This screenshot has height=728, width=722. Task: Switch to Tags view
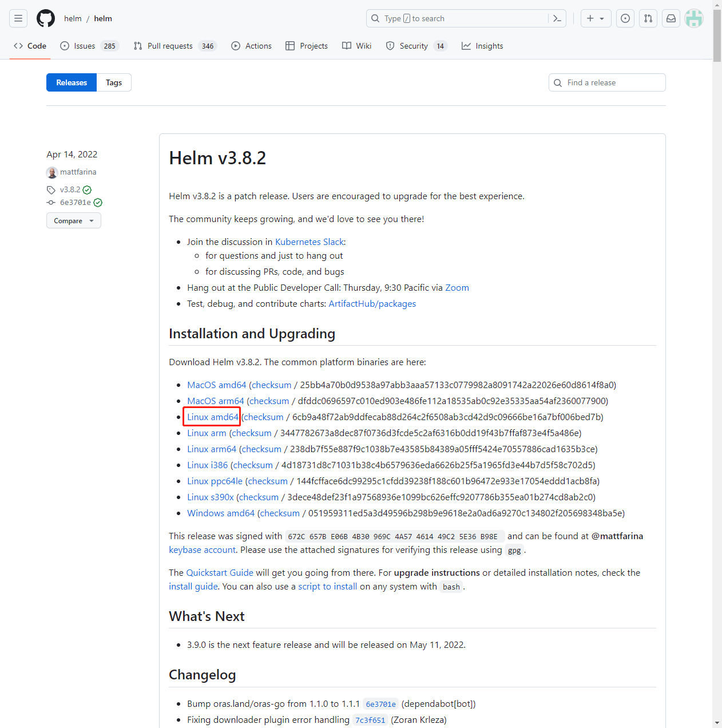114,82
